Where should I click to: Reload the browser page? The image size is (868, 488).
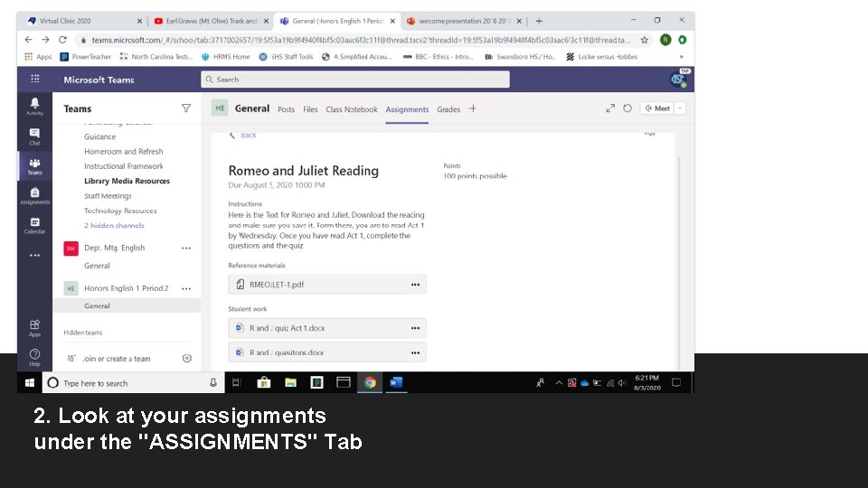(x=62, y=40)
